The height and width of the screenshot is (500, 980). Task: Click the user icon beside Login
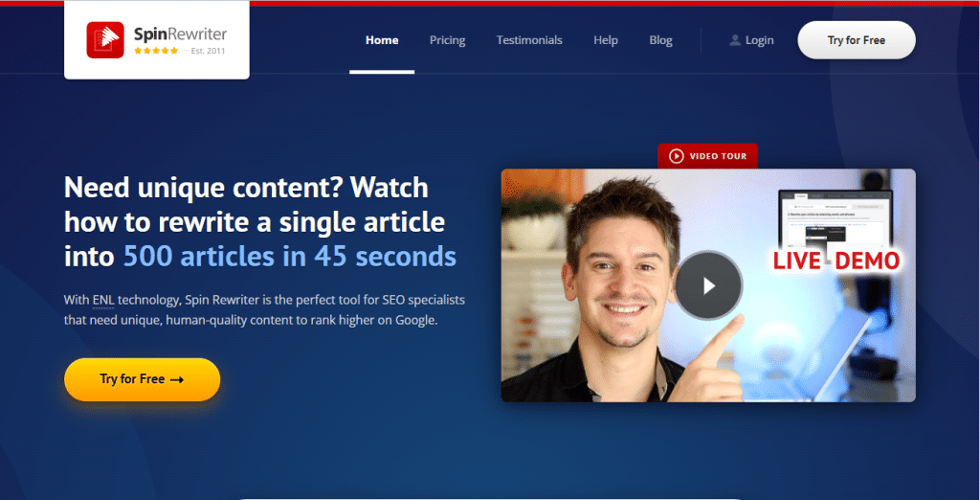(x=735, y=40)
